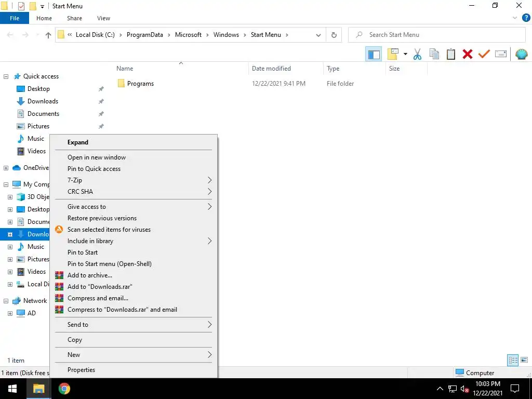Choose Open in new window
The width and height of the screenshot is (532, 399).
point(134,157)
